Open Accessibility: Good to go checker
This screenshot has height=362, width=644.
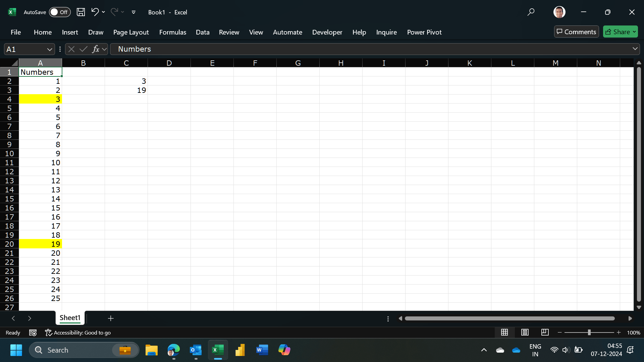[x=78, y=333]
